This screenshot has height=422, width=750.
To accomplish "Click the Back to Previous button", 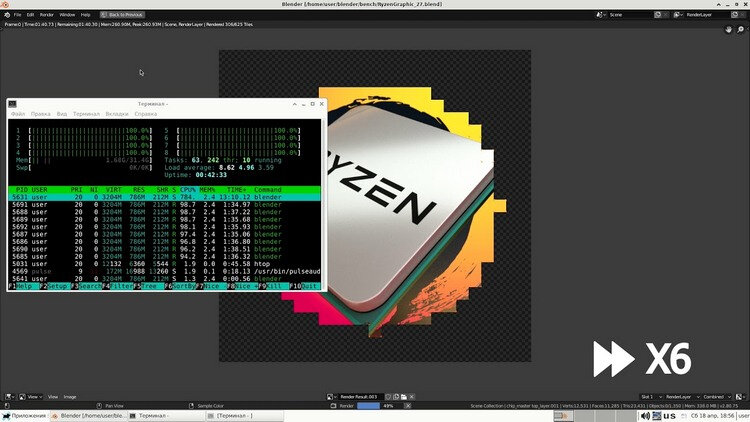I will coord(122,15).
